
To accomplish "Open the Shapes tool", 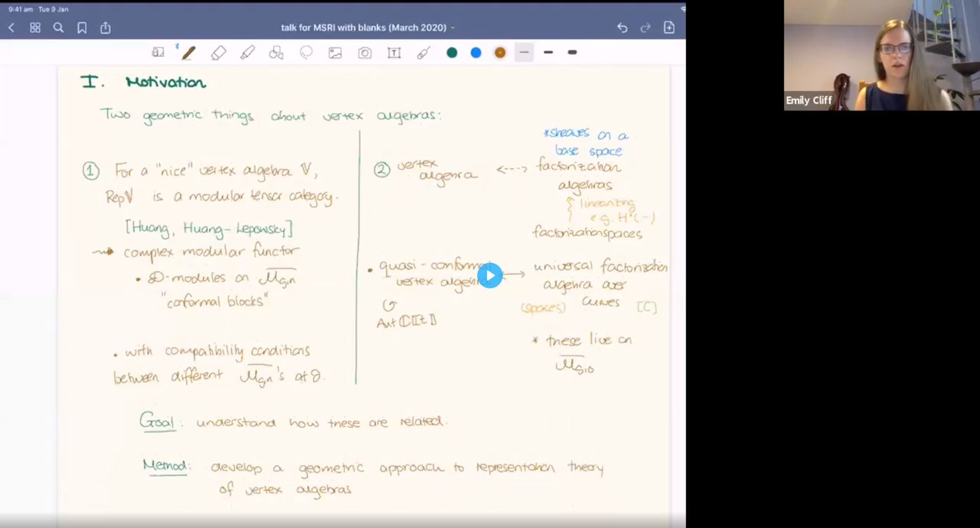I will [x=276, y=52].
